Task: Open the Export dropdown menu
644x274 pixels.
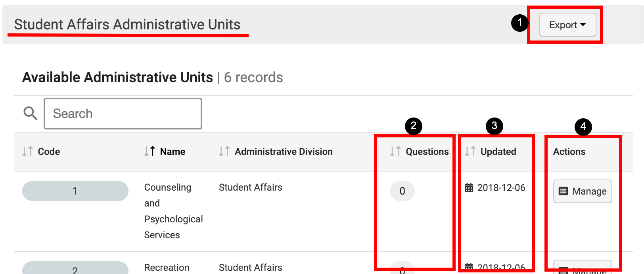Action: click(x=567, y=25)
